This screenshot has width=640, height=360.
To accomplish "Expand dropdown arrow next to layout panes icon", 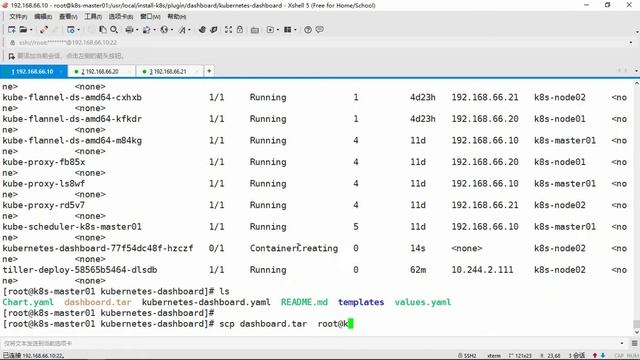I will 295,30.
